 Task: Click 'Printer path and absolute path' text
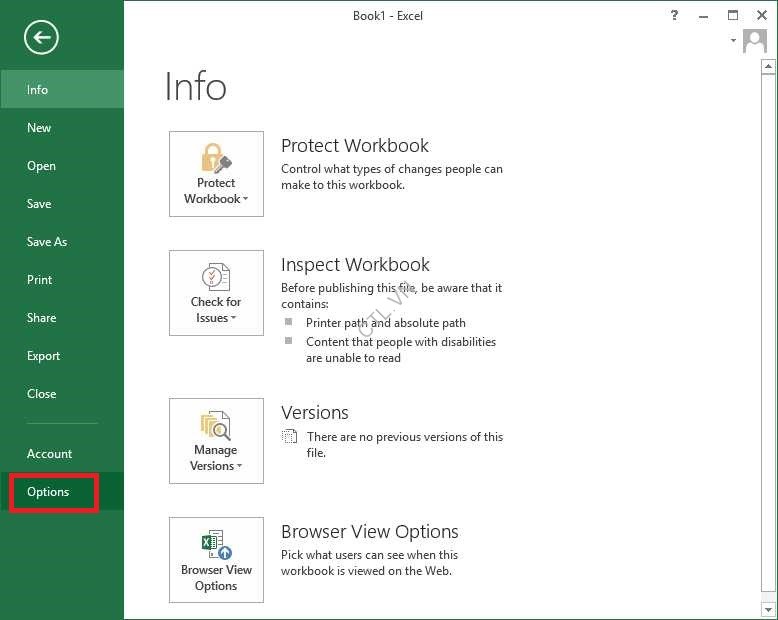tap(386, 323)
